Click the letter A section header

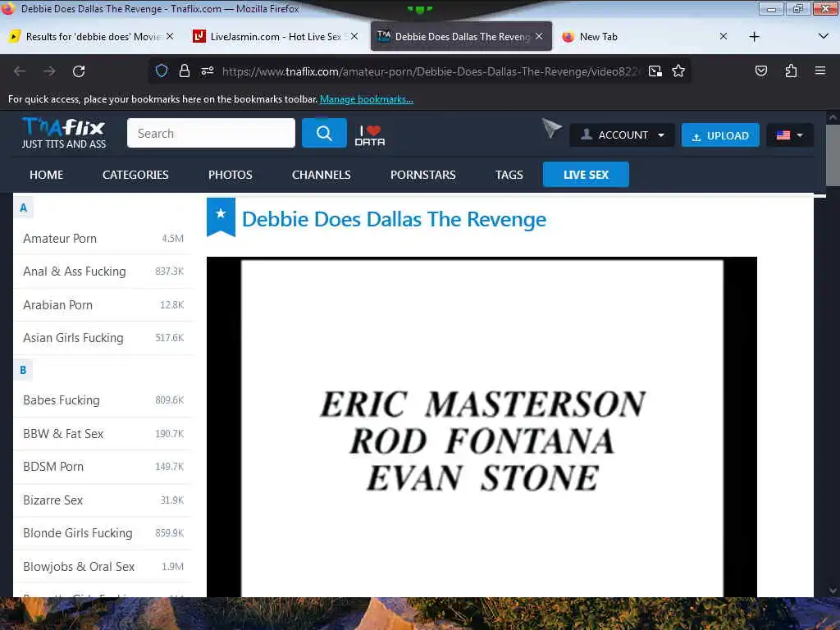pos(23,208)
